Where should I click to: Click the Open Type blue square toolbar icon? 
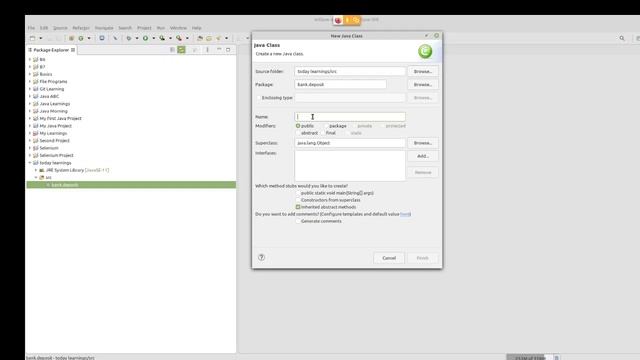(x=102, y=38)
